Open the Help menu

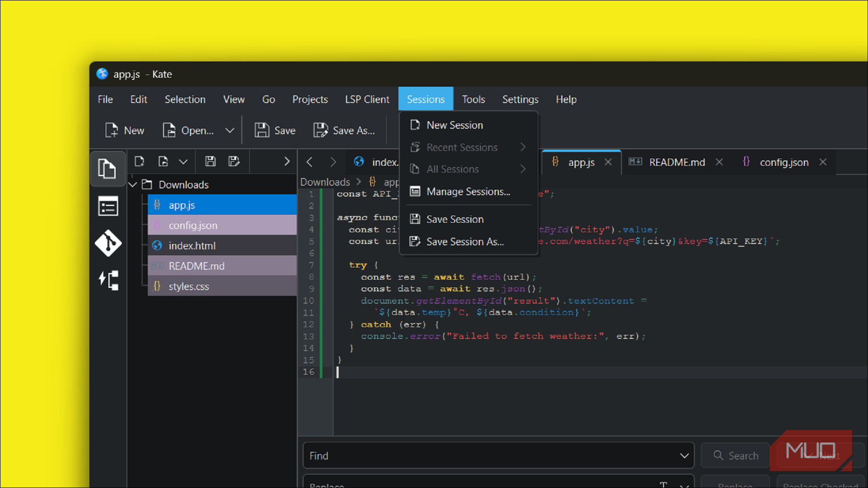[x=566, y=99]
